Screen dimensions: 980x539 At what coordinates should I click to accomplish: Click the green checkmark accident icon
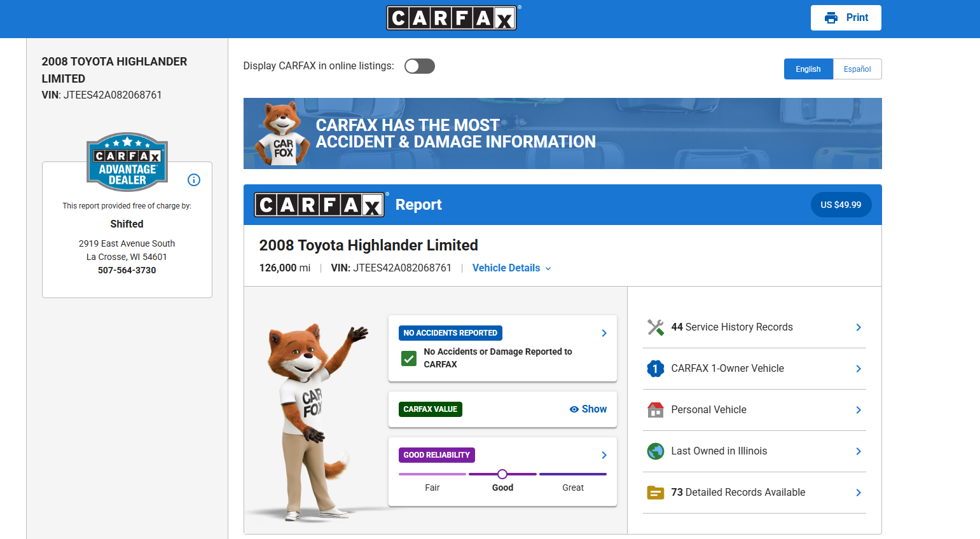pos(409,358)
